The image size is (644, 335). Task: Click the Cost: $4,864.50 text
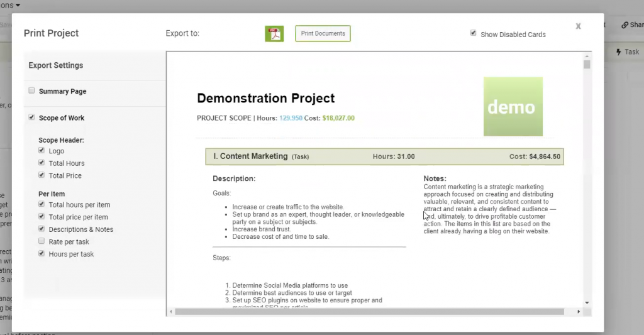(x=535, y=157)
